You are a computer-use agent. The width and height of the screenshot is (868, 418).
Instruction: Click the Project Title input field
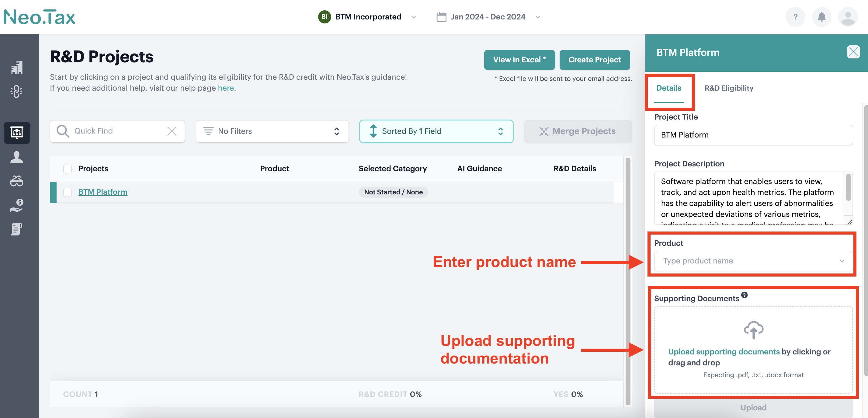pos(753,135)
